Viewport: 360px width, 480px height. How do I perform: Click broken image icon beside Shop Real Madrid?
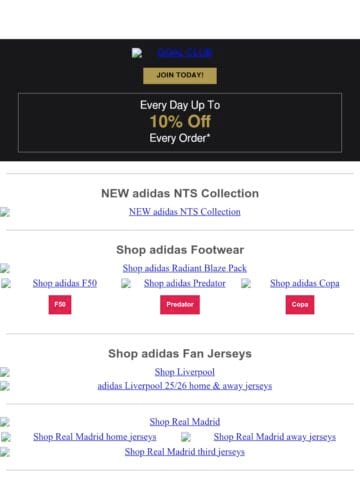point(5,422)
